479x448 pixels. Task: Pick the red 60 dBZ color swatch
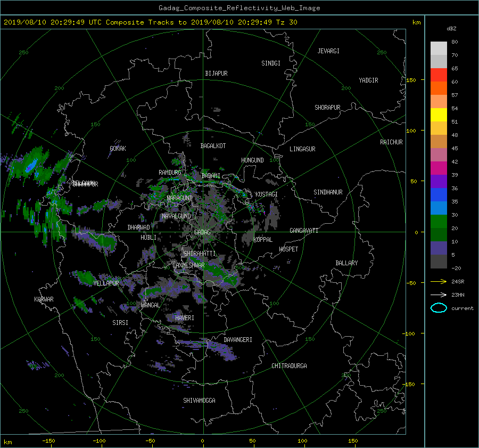439,75
